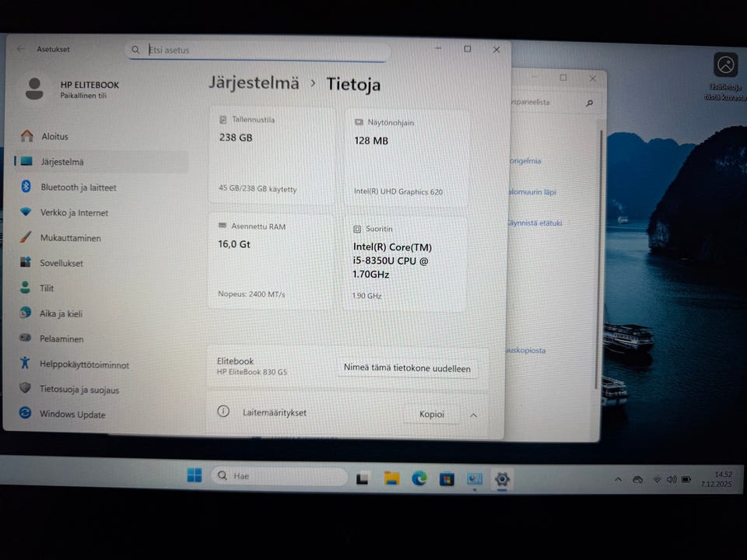Viewport: 747px width, 560px height.
Task: Switch to the Control Panel taskbar app
Action: 475,478
